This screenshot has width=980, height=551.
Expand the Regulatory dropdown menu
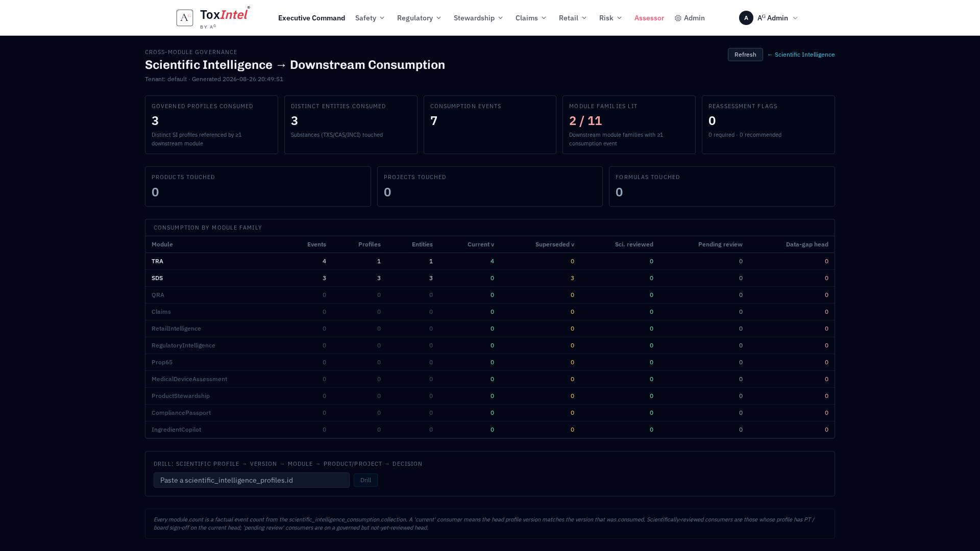[419, 18]
